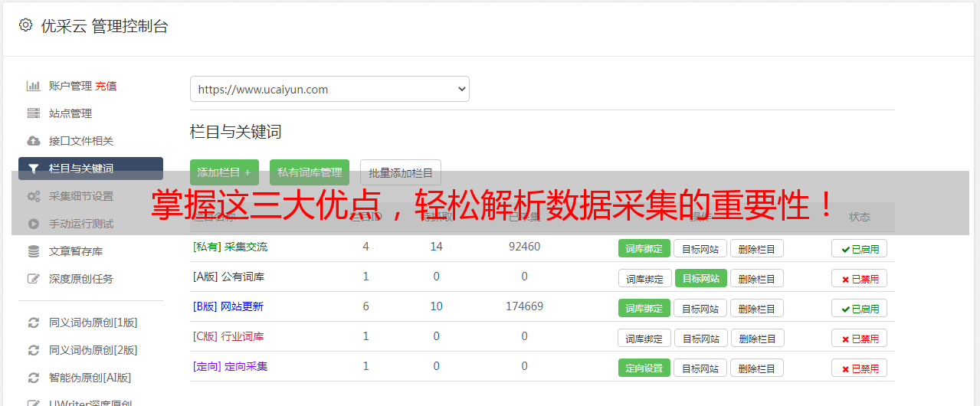Image resolution: width=980 pixels, height=406 pixels.
Task: Click the [B版] 网站更新 column name
Action: coord(228,306)
